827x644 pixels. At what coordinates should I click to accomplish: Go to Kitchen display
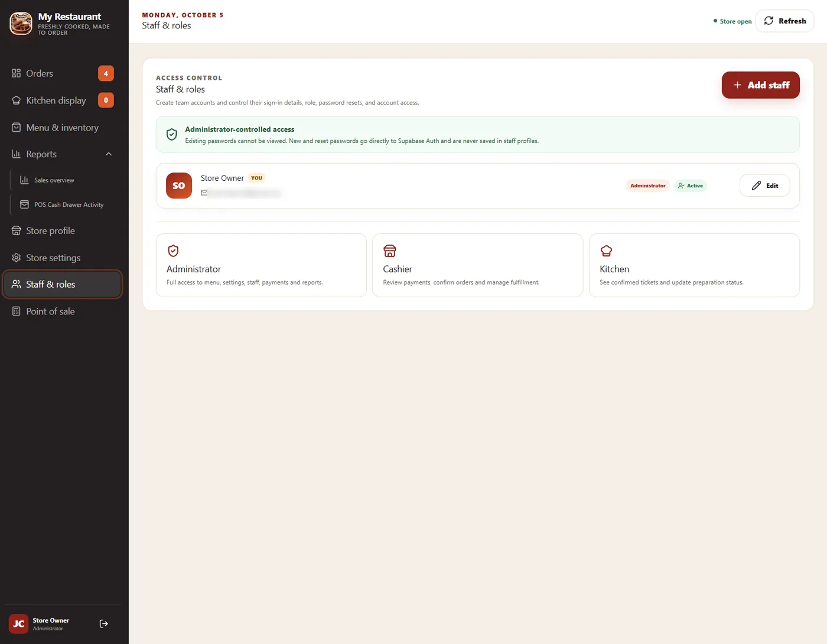[x=63, y=100]
